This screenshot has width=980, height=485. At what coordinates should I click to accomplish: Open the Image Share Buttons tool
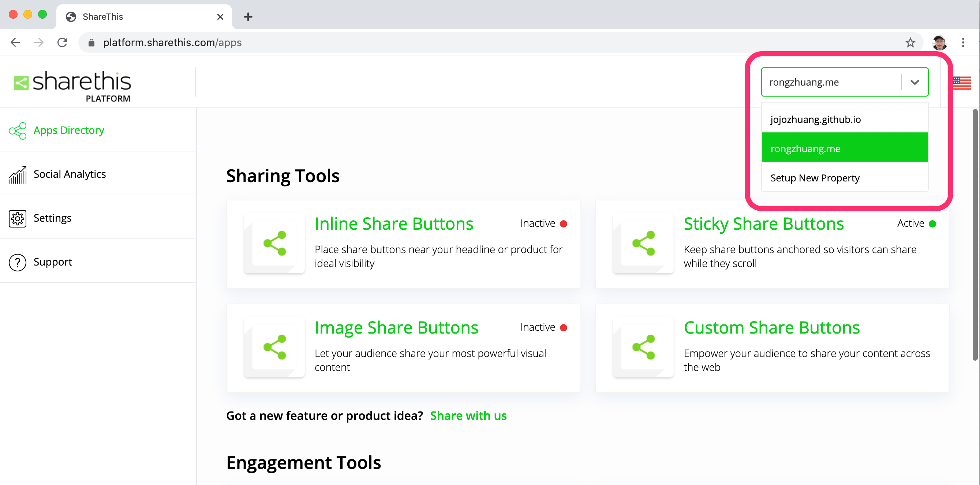point(396,327)
